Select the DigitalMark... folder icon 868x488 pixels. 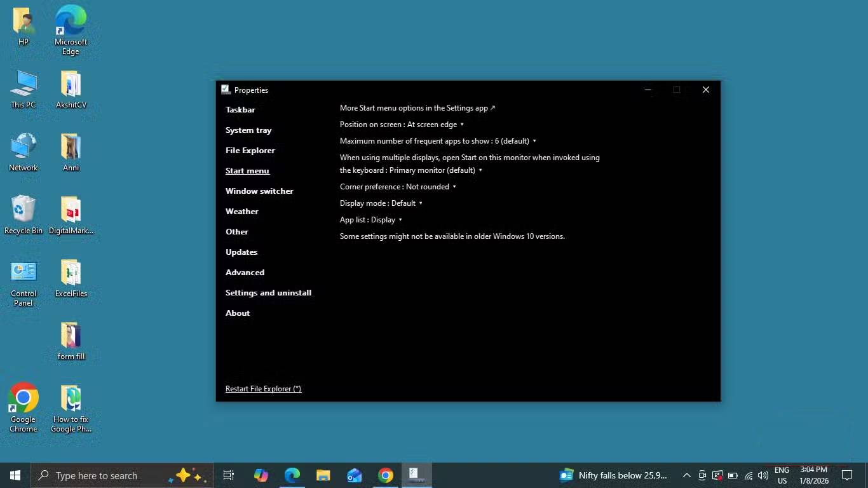coord(71,215)
